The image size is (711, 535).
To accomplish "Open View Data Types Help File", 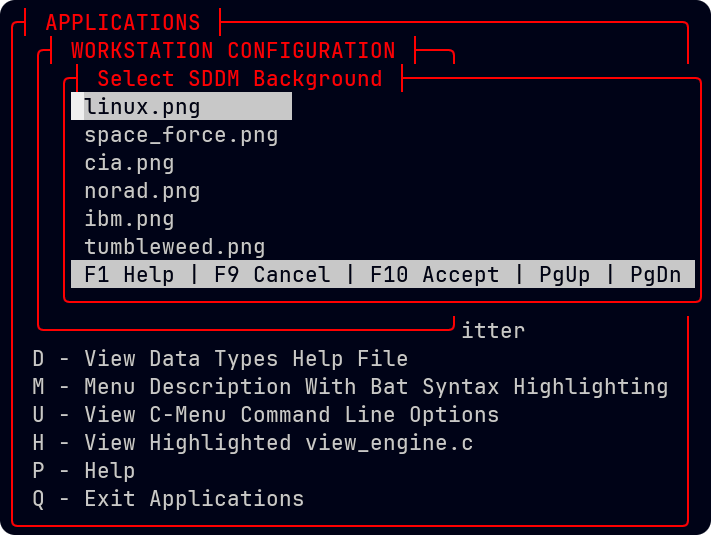I will coord(220,359).
